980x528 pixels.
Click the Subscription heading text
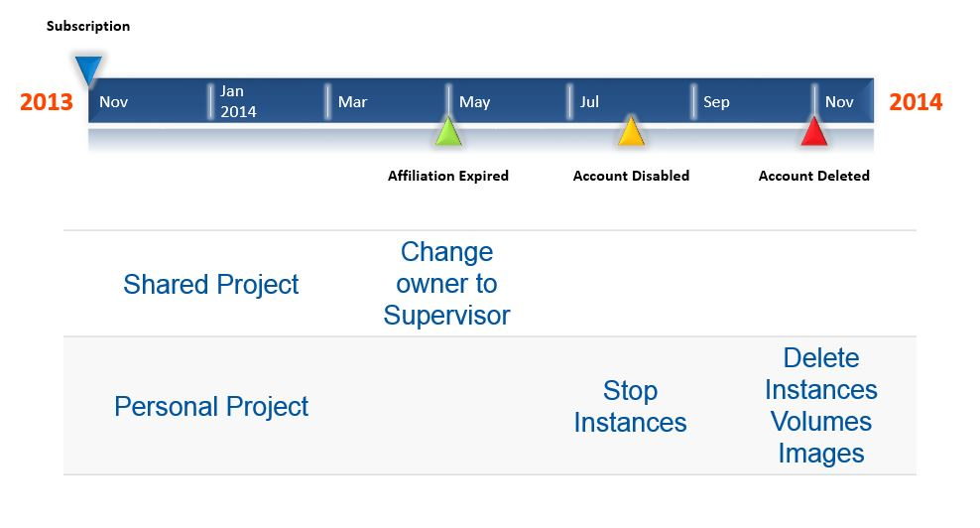click(88, 26)
